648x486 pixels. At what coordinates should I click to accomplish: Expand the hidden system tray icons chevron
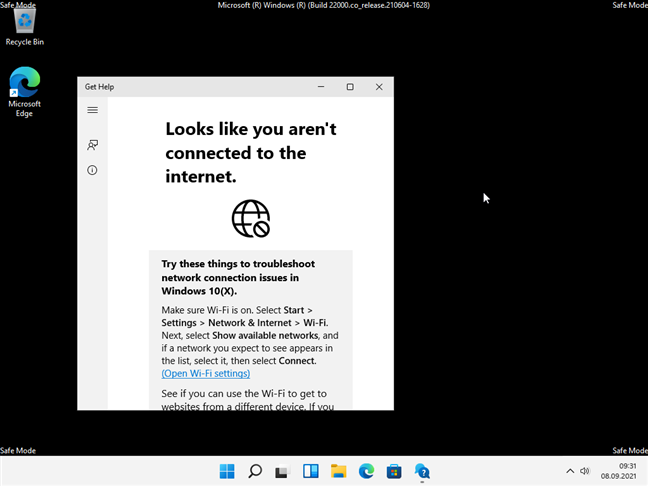tap(570, 471)
